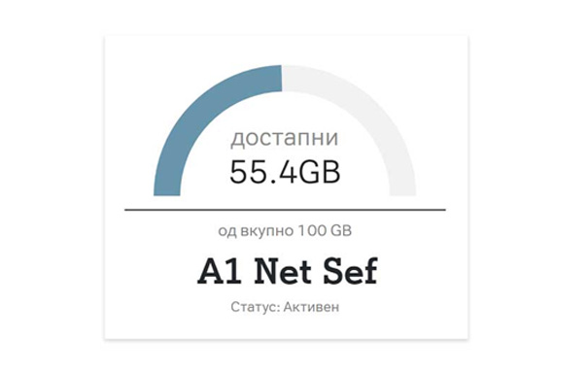Click the point where blue arc meets grey arc

[282, 78]
